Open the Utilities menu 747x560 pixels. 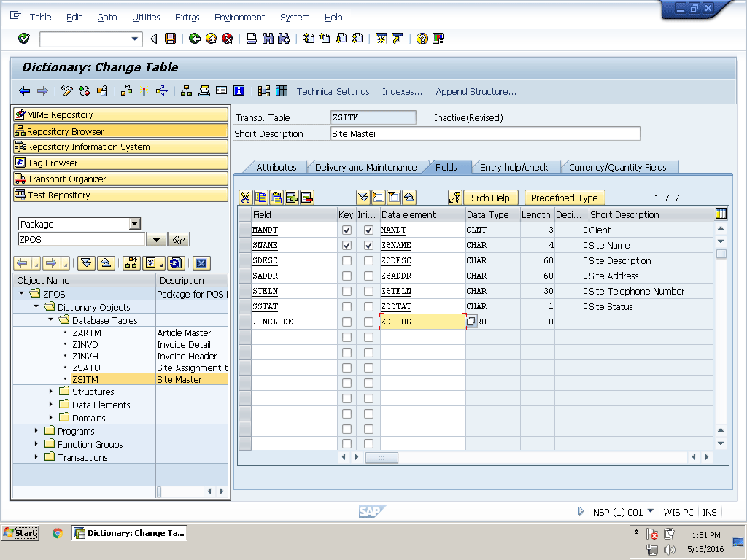tap(146, 17)
